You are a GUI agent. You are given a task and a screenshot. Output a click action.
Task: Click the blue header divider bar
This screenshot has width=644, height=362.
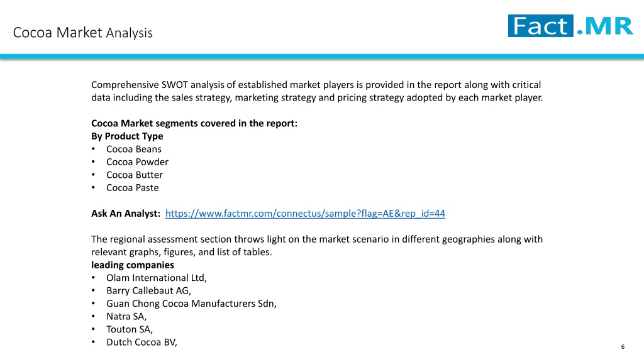[x=322, y=57]
